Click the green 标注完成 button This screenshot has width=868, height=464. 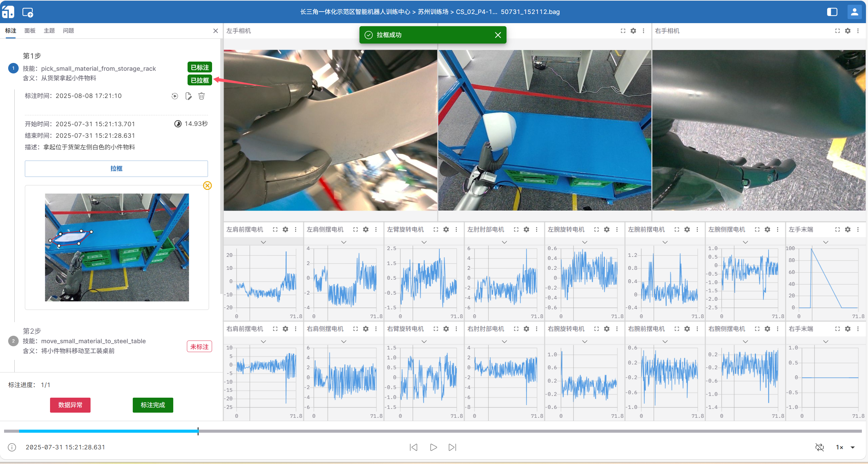[153, 405]
